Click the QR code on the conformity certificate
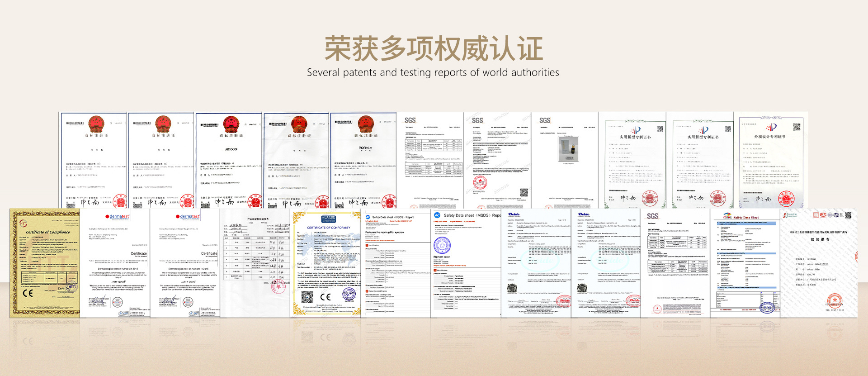 click(x=307, y=297)
